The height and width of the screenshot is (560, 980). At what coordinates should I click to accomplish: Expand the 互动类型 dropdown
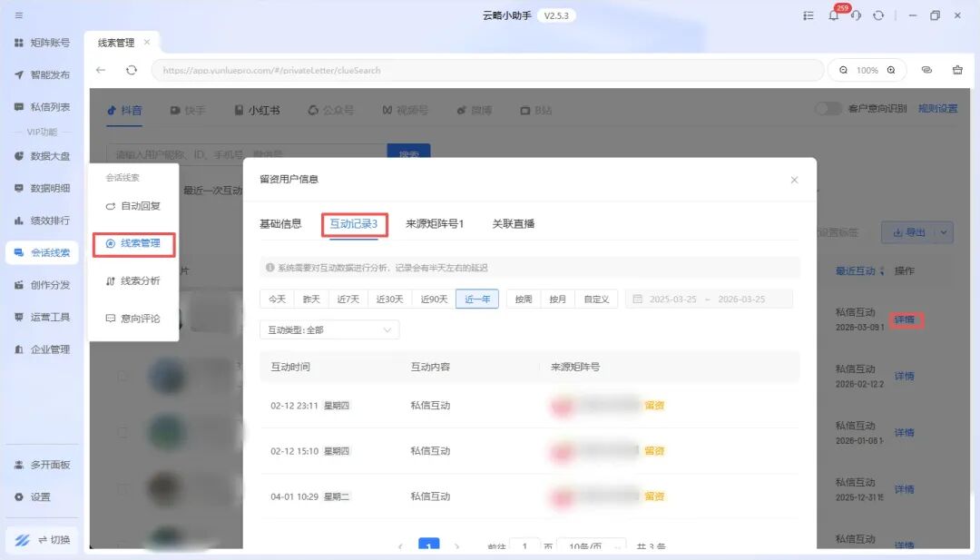pyautogui.click(x=329, y=330)
